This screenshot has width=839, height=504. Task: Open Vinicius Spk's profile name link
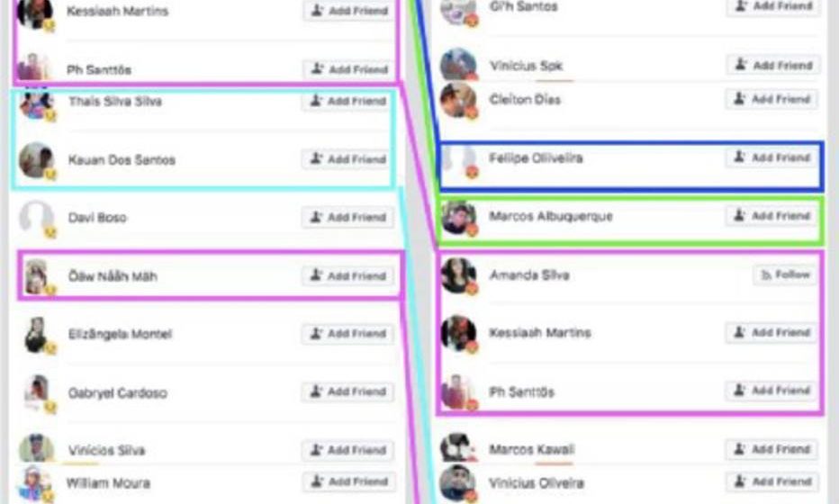click(526, 66)
